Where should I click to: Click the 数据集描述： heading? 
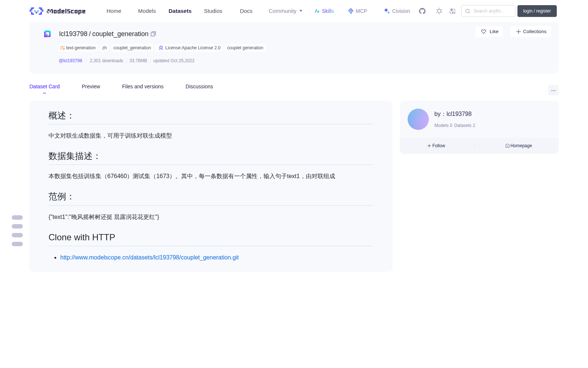[75, 156]
